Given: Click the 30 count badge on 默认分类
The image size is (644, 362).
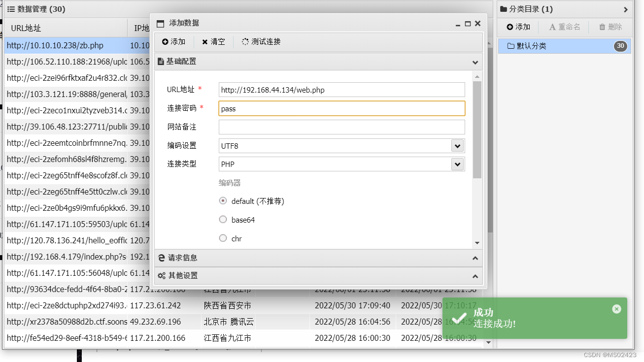Looking at the screenshot, I should pos(620,46).
